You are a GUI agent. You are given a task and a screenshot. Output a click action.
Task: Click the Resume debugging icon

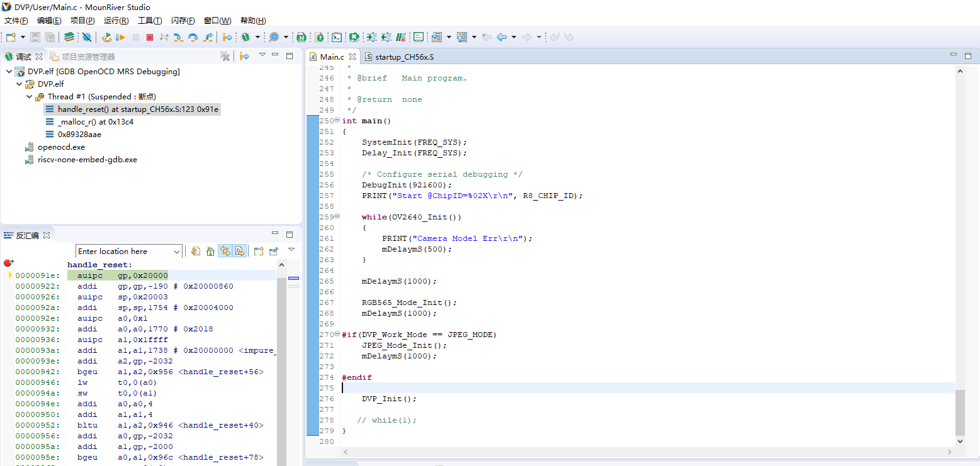(121, 38)
